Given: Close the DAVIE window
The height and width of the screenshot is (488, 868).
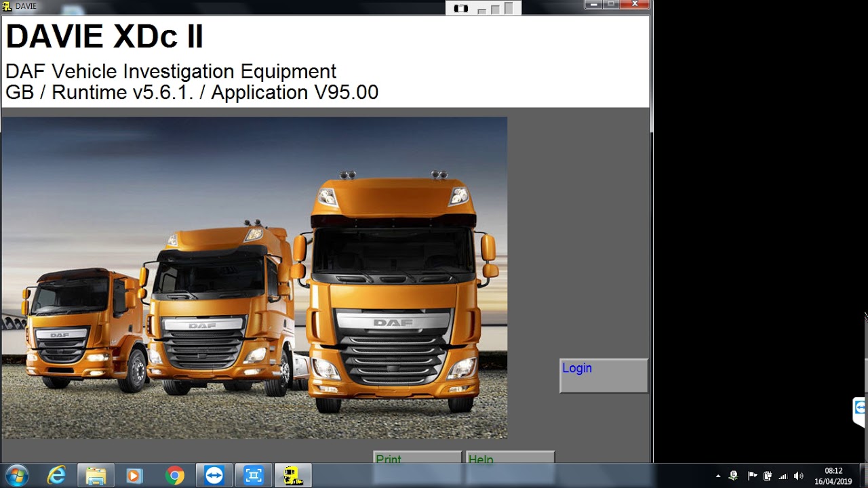Looking at the screenshot, I should pos(635,4).
